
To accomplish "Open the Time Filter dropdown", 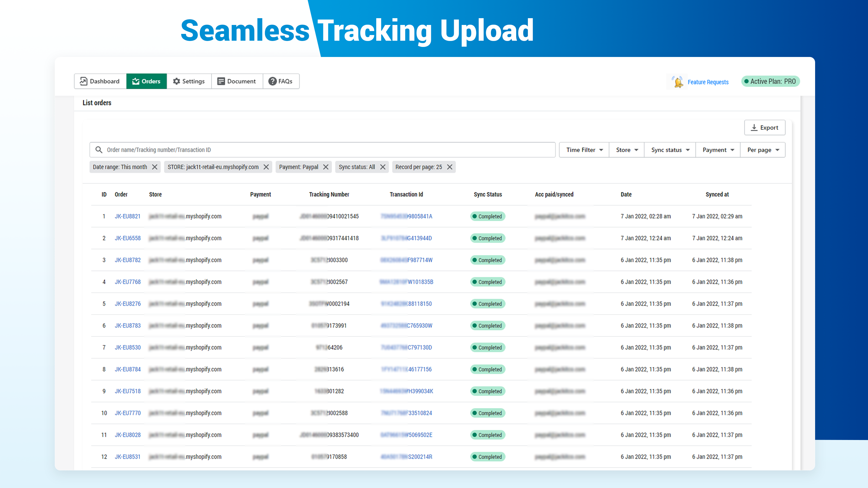I will 584,150.
